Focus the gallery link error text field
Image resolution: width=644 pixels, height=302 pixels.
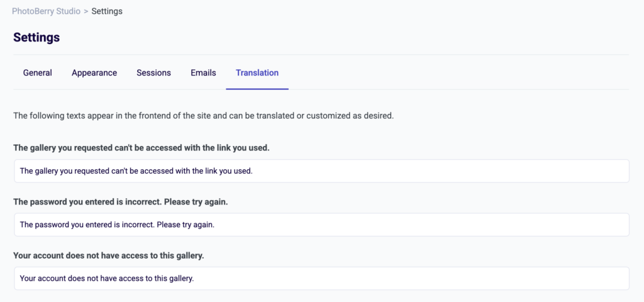click(x=377, y=171)
